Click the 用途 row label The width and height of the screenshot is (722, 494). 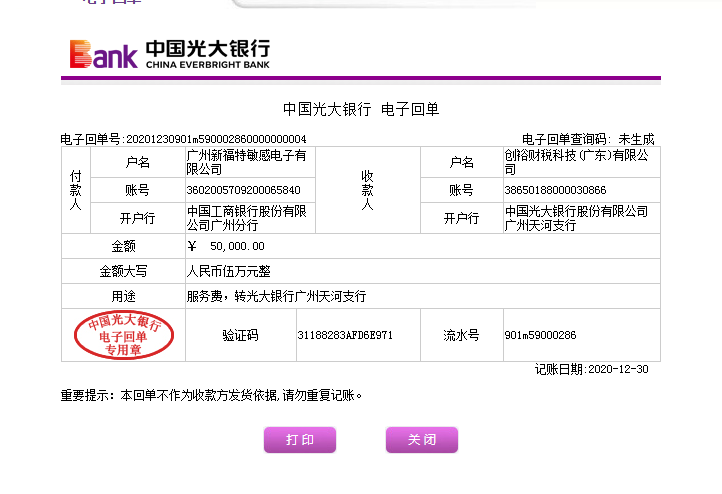[x=123, y=296]
